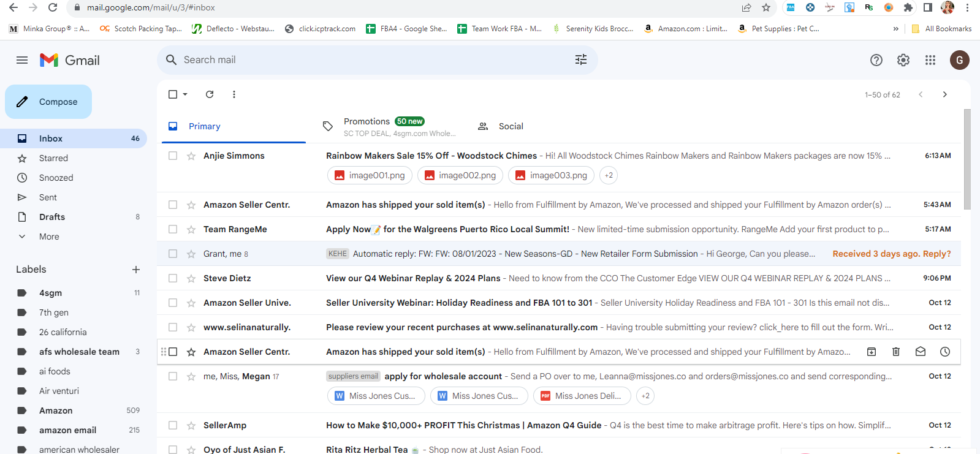Open the More options three-dot menu
Screen dimensions: 980x454
pos(234,94)
